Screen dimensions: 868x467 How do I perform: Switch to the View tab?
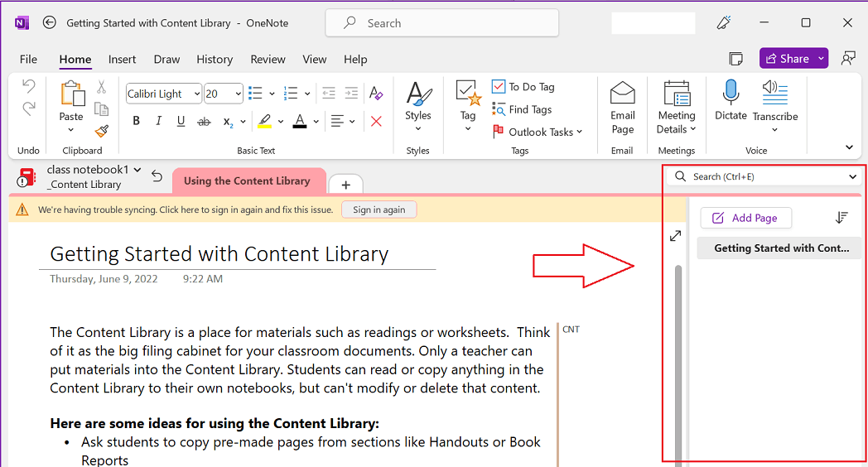[315, 60]
